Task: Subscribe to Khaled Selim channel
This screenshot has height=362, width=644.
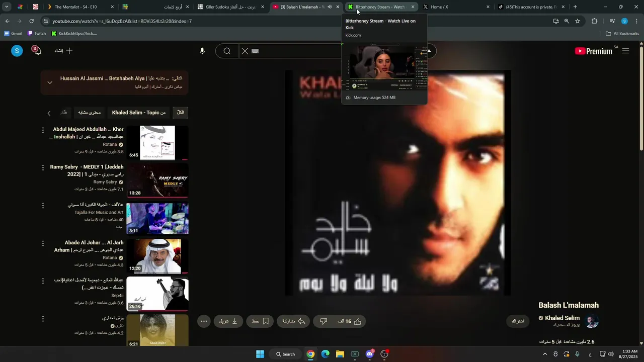Action: tap(518, 321)
